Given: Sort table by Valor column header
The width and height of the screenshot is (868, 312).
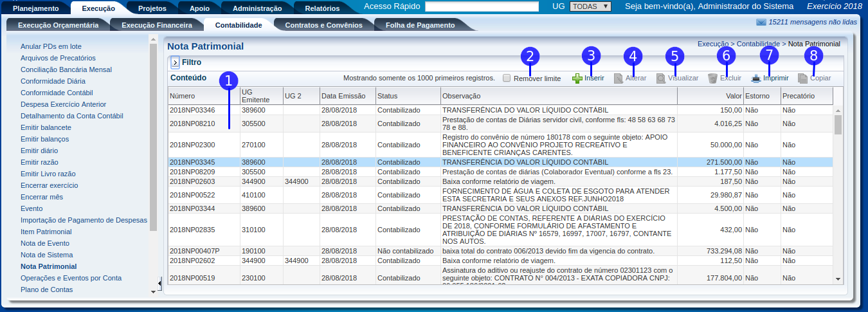Looking at the screenshot, I should click(x=710, y=96).
